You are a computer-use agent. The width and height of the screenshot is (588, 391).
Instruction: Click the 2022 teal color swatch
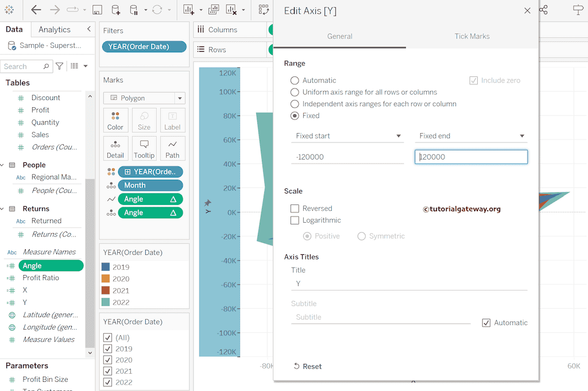point(106,302)
